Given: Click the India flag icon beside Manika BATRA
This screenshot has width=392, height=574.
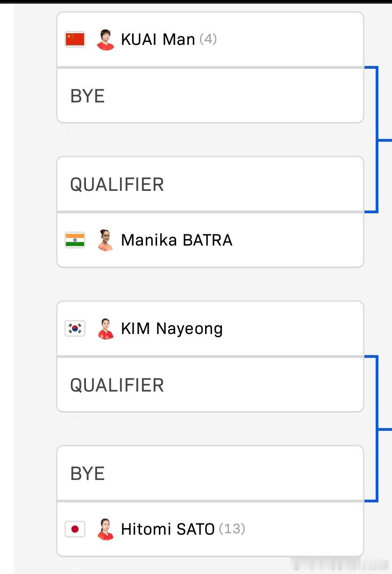Looking at the screenshot, I should (x=75, y=240).
